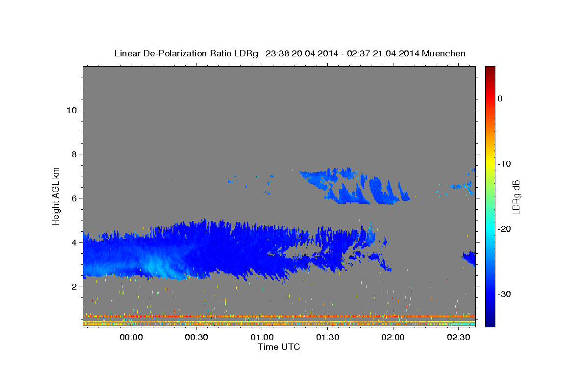This screenshot has width=588, height=392.
Task: Click the plot title "Linear De-Polarization Ratio LDRg"
Action: coord(186,53)
